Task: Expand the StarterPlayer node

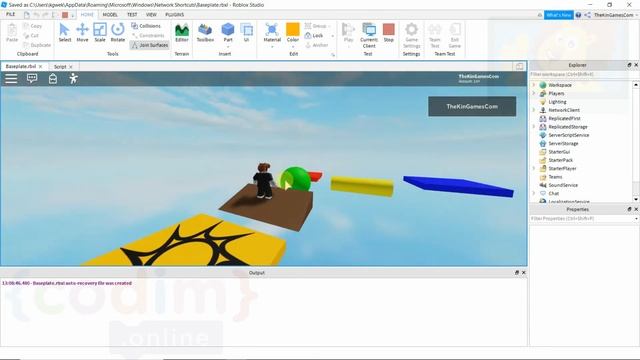Action: [533, 168]
